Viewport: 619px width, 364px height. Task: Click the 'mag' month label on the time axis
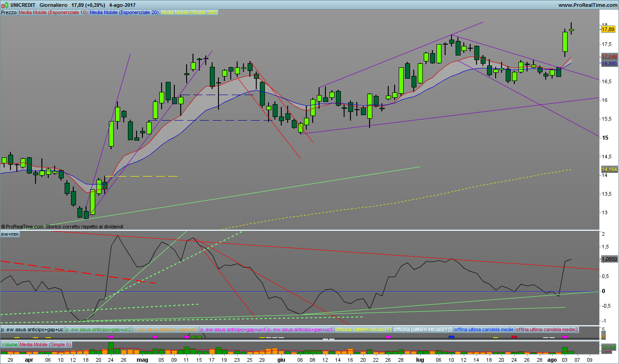point(142,359)
